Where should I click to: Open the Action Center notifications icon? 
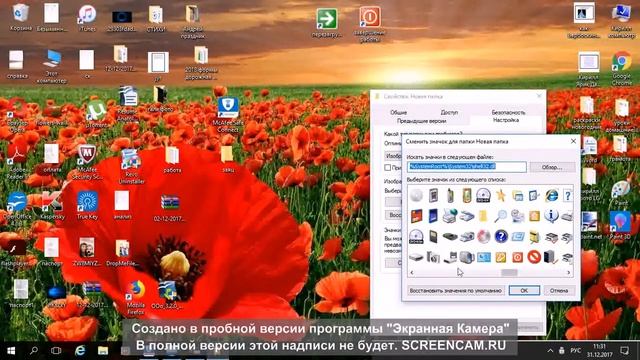[624, 351]
